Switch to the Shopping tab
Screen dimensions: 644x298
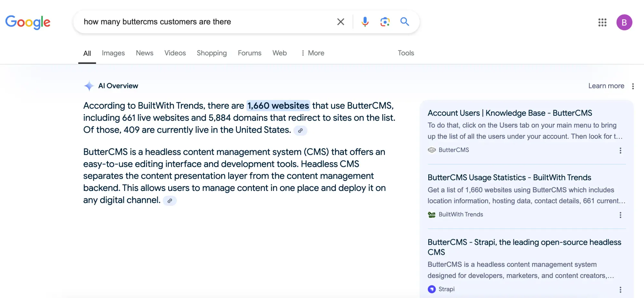[x=212, y=53]
